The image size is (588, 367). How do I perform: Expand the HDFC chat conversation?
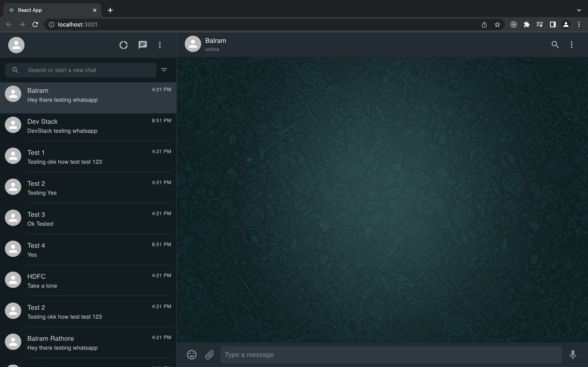pos(88,280)
